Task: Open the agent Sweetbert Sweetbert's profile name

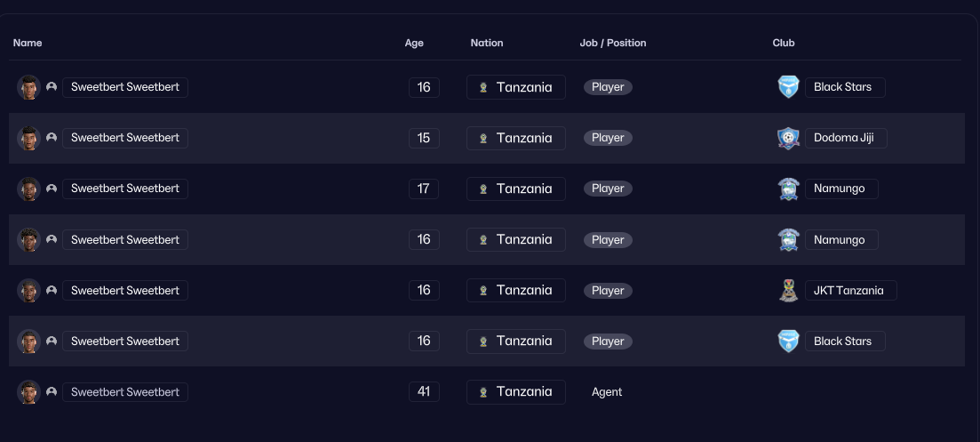Action: 125,392
